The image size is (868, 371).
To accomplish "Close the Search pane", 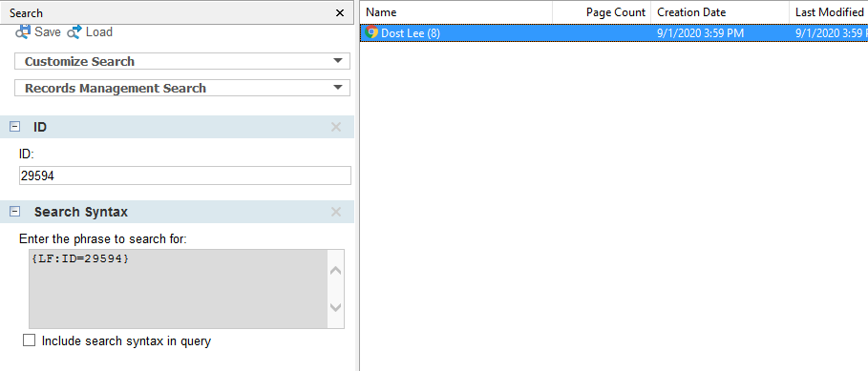I will [340, 12].
